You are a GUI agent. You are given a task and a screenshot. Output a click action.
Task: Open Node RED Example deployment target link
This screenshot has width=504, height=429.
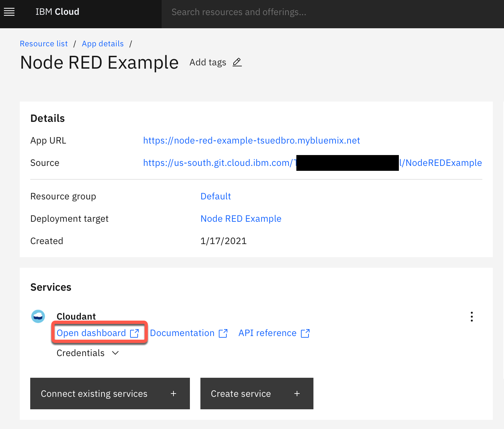point(241,219)
